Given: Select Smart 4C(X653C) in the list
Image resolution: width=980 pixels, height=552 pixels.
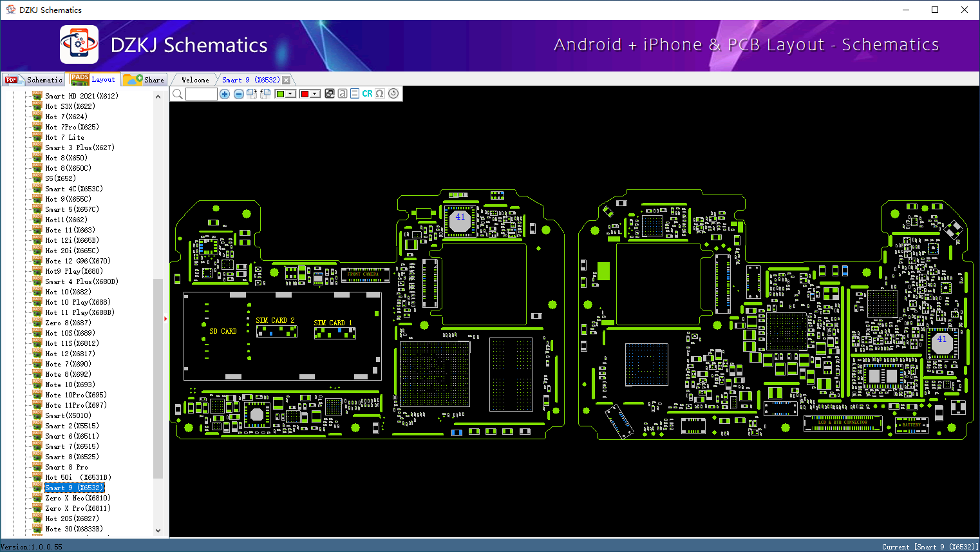Looking at the screenshot, I should point(74,189).
